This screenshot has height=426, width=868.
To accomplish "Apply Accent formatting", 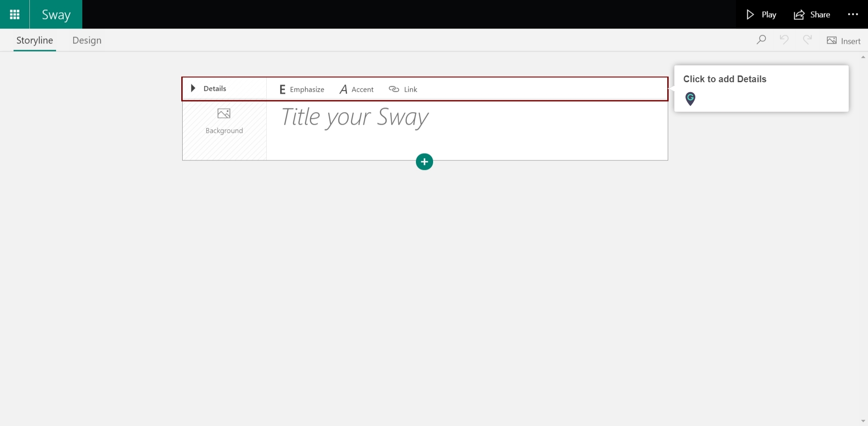I will (x=356, y=89).
